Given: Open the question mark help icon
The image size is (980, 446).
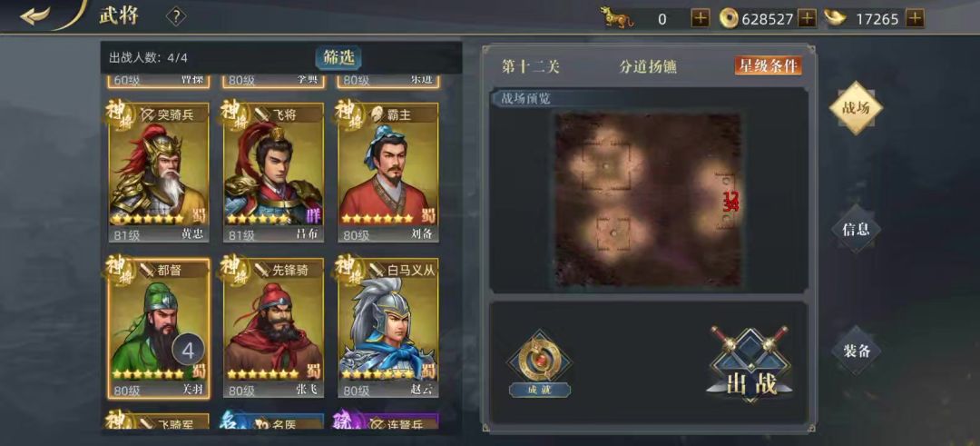Looking at the screenshot, I should (x=176, y=17).
